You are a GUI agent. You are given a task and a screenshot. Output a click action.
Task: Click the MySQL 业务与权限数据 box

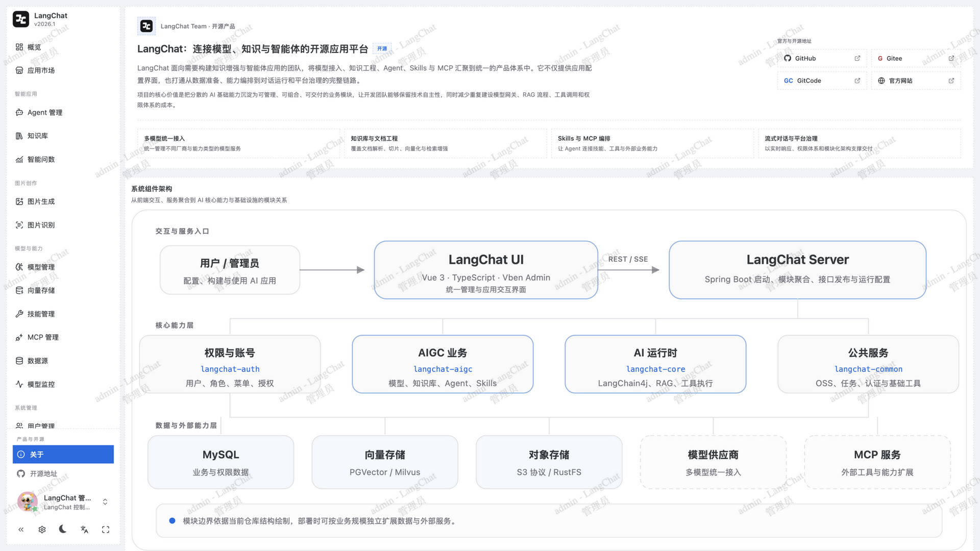click(x=220, y=462)
